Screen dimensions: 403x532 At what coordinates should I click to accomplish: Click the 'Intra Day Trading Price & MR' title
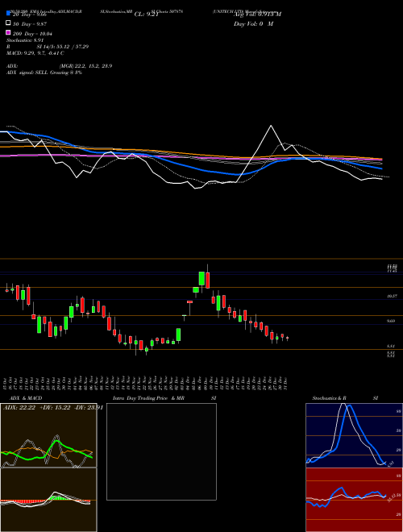tap(148, 398)
